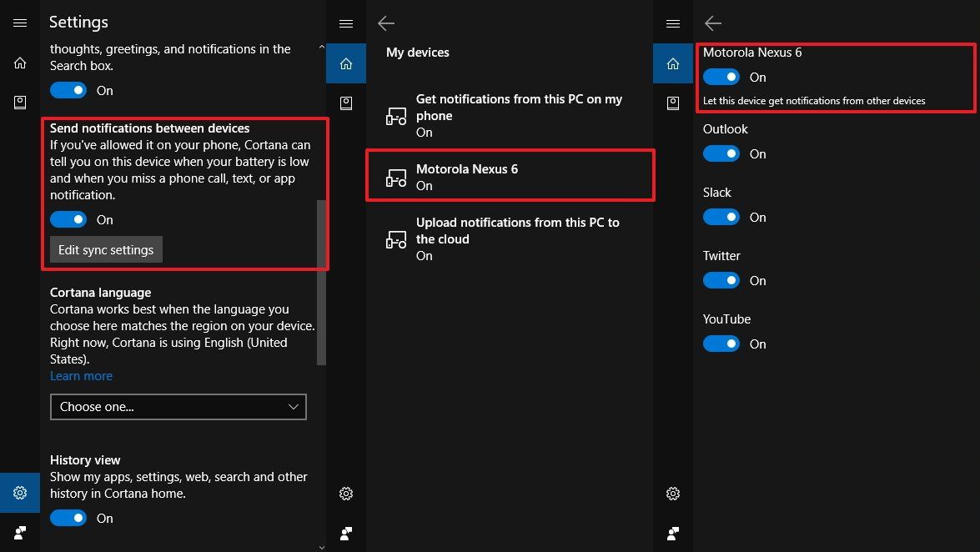Click Send notifications between devices heading

click(x=150, y=128)
